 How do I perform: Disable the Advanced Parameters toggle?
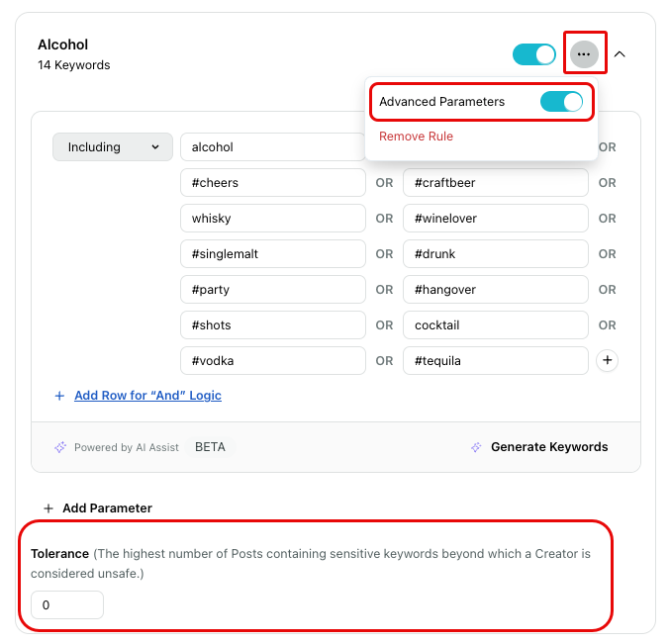tap(561, 102)
